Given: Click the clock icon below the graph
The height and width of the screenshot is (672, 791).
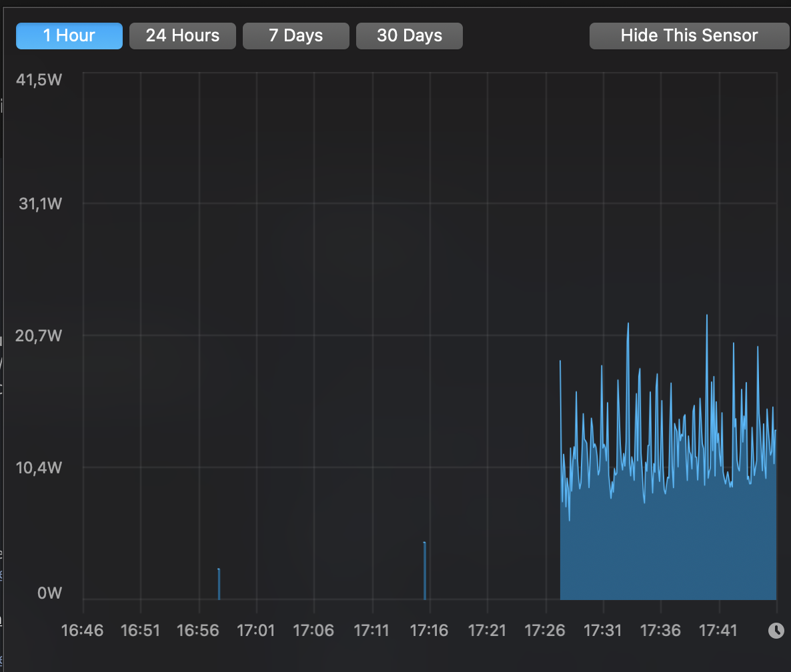Looking at the screenshot, I should coord(776,630).
